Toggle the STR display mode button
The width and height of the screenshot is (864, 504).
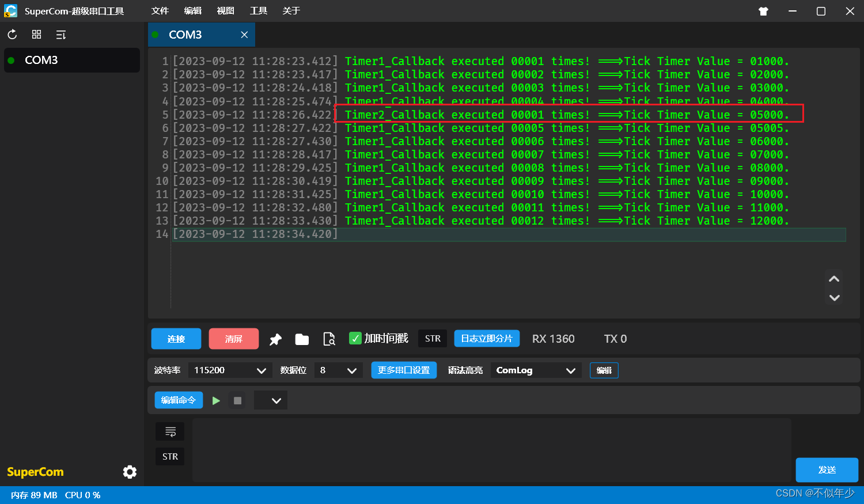[x=433, y=338]
